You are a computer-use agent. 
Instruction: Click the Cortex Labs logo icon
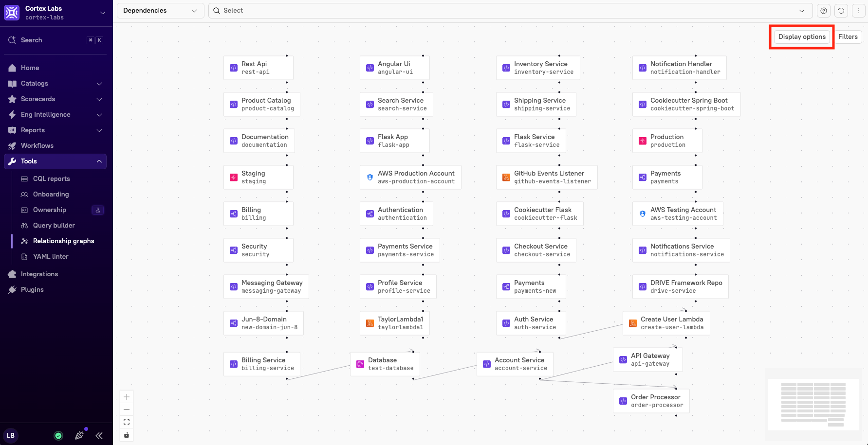pos(12,13)
